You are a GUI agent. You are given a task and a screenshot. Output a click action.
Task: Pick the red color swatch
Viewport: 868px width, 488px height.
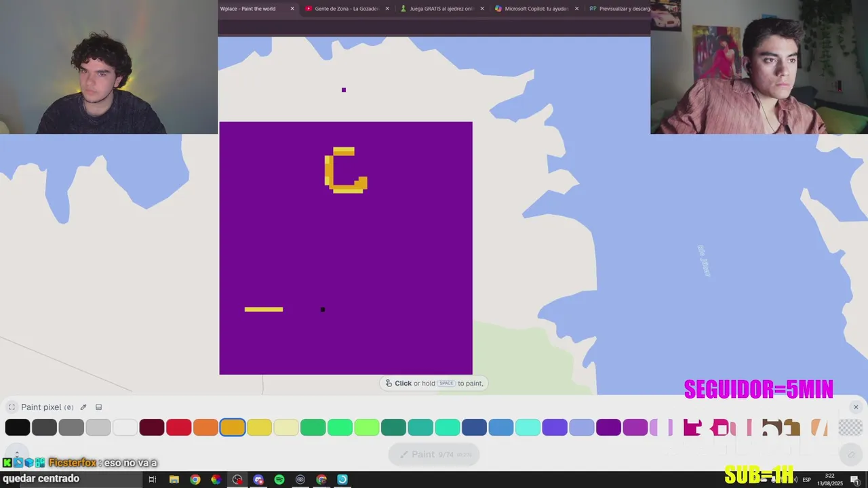pyautogui.click(x=178, y=427)
